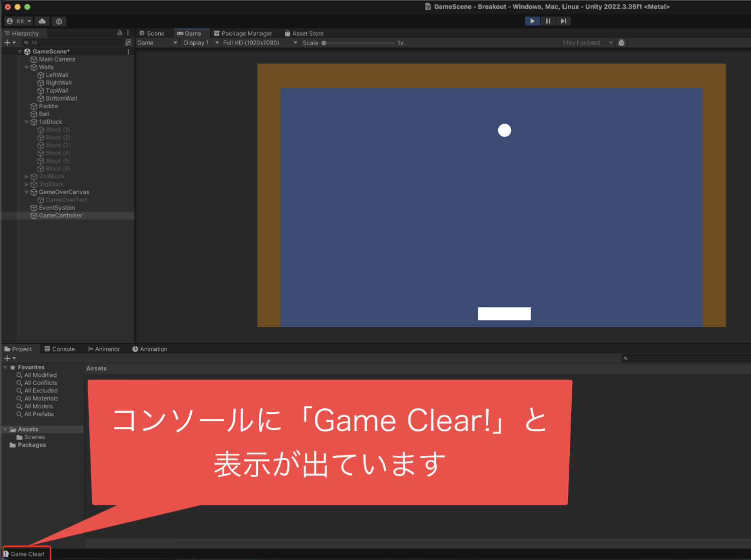751x560 pixels.
Task: Switch to the Animation tab
Action: 150,349
